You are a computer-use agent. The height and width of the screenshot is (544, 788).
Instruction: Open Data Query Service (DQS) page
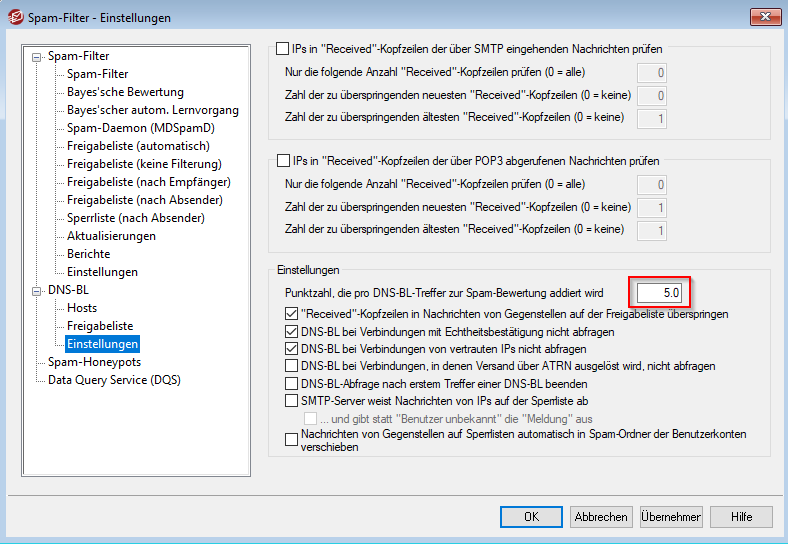click(x=115, y=380)
